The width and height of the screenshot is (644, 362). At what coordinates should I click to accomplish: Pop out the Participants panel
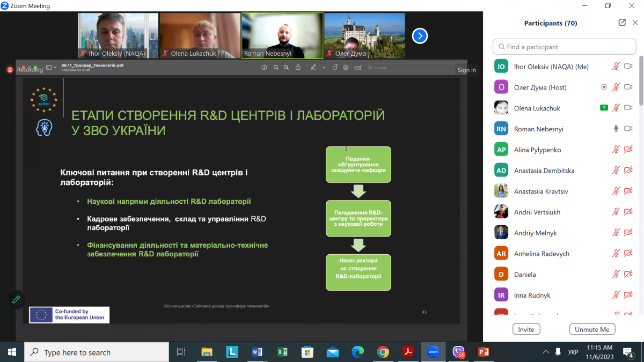(622, 23)
